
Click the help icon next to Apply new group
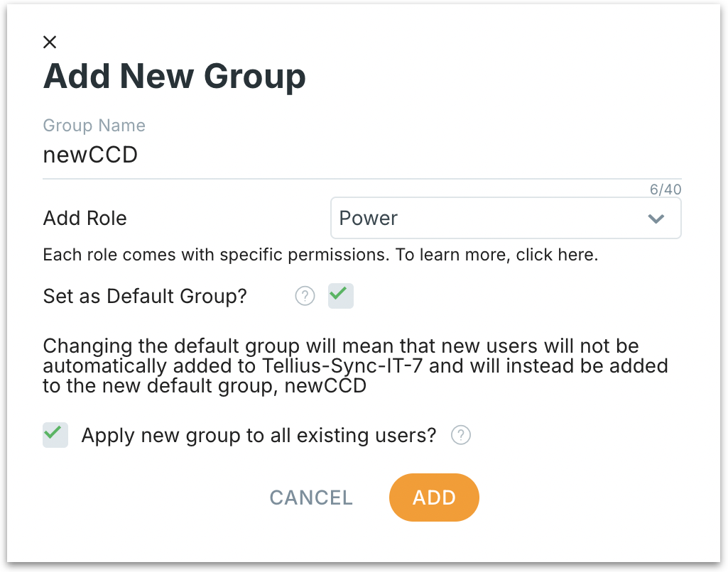coord(461,435)
